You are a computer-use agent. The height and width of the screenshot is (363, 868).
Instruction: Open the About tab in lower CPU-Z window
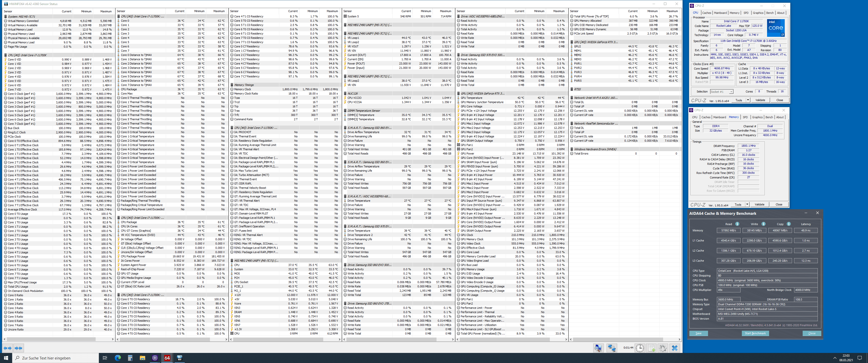780,117
